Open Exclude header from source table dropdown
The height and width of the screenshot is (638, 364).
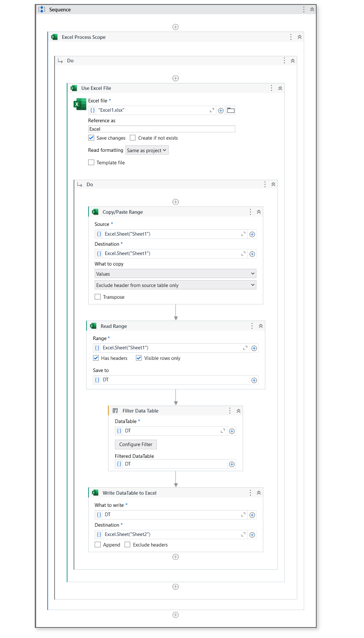[x=176, y=285]
